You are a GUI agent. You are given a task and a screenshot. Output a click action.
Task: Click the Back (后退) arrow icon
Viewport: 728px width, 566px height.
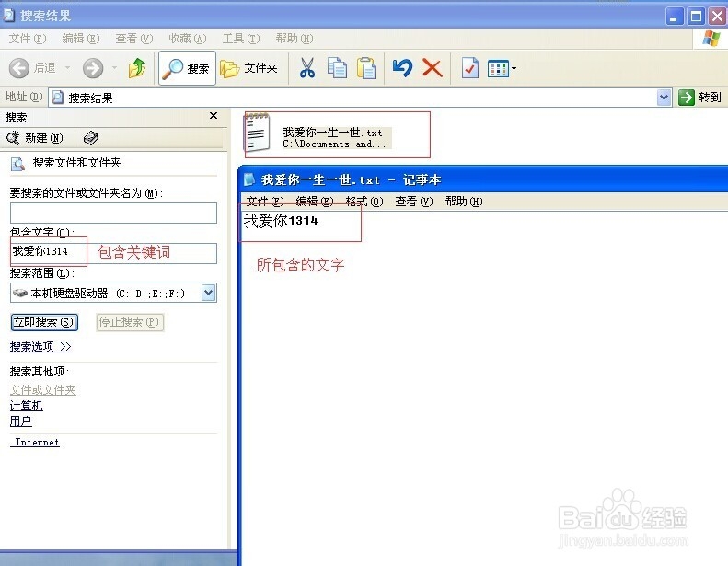pos(19,68)
